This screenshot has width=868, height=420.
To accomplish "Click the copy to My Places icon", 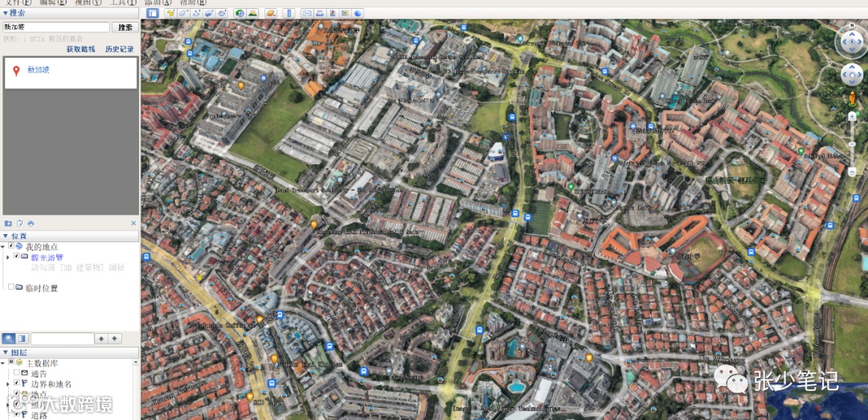I will point(19,224).
